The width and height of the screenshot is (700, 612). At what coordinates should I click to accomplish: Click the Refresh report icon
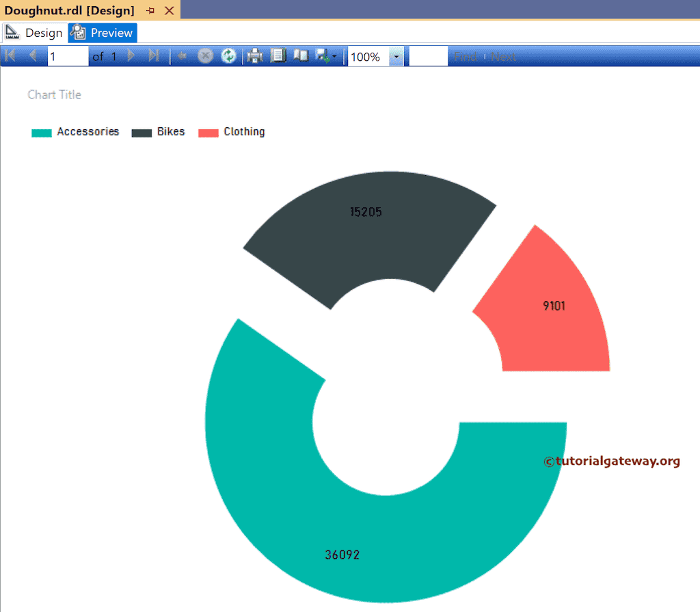tap(229, 55)
